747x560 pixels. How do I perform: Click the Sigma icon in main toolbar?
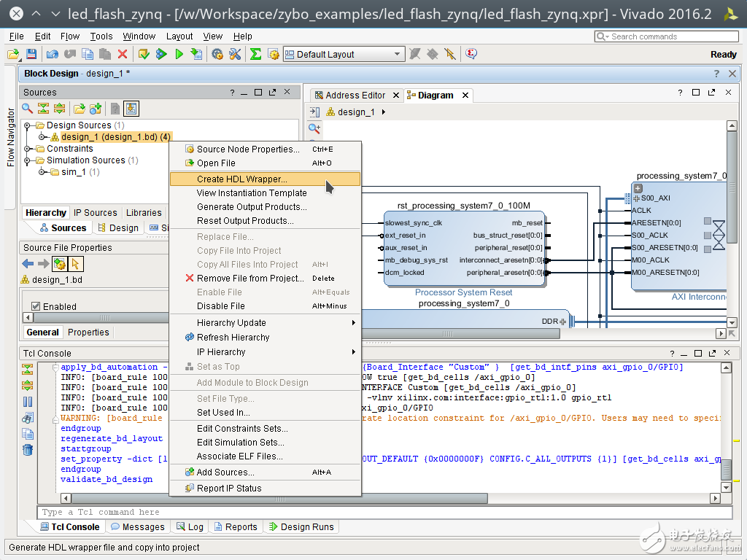(x=255, y=54)
